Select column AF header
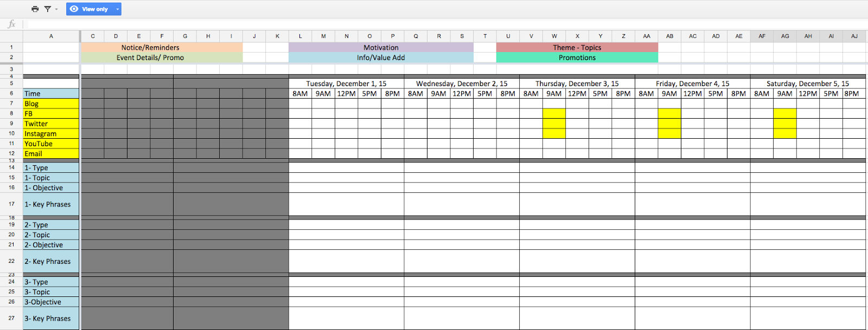Image resolution: width=868 pixels, height=330 pixels. pos(762,36)
